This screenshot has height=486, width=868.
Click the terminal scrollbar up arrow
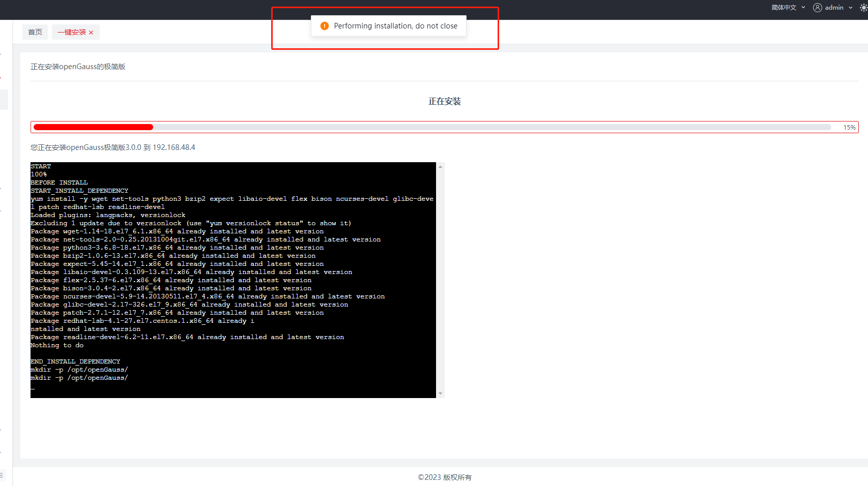pyautogui.click(x=440, y=167)
